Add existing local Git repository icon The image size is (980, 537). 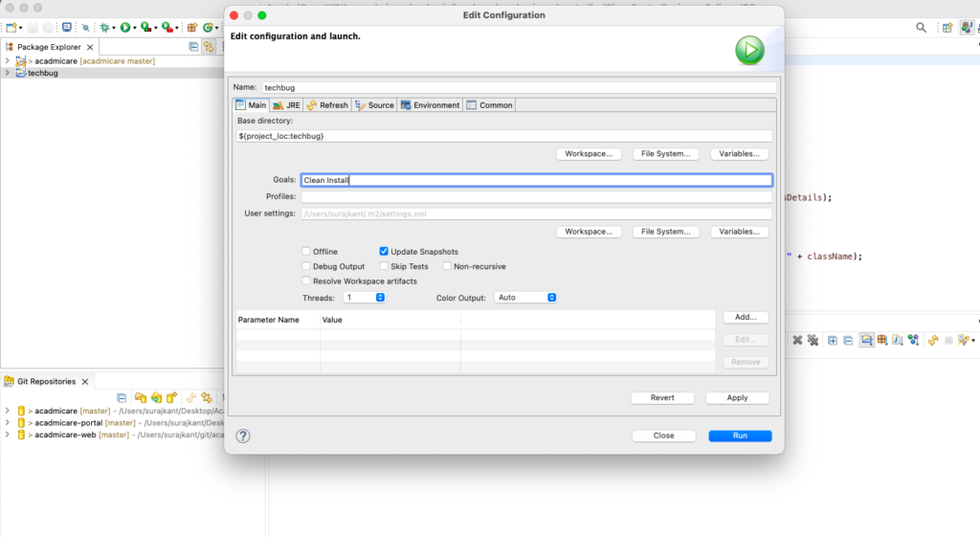[x=141, y=397]
